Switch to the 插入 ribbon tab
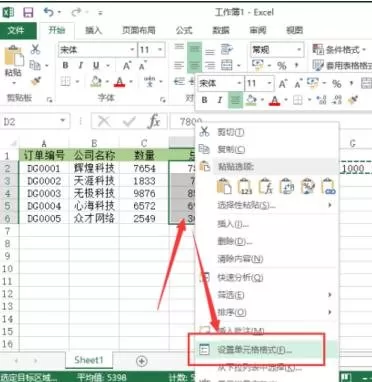372x382 pixels. [93, 31]
